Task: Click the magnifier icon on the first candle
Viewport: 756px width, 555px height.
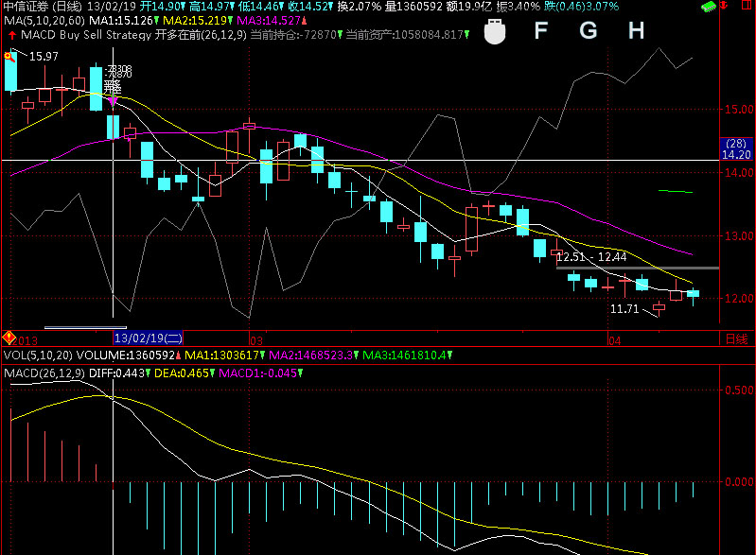Action: tap(9, 57)
